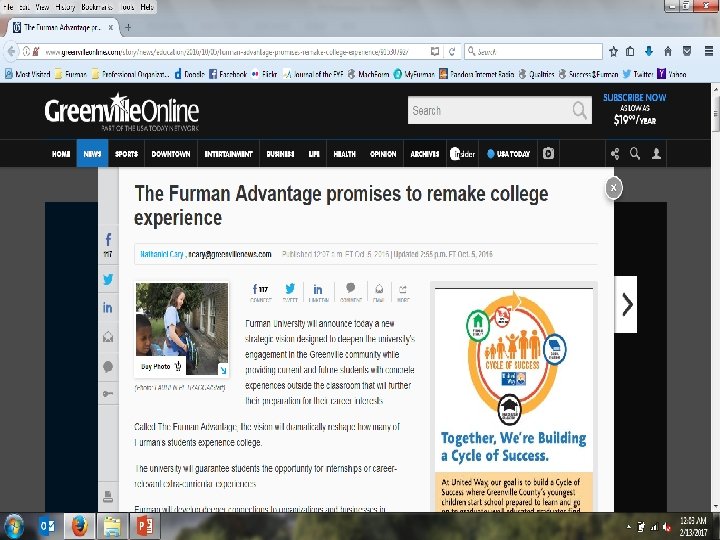Open the HEALTH nav item

pos(344,154)
